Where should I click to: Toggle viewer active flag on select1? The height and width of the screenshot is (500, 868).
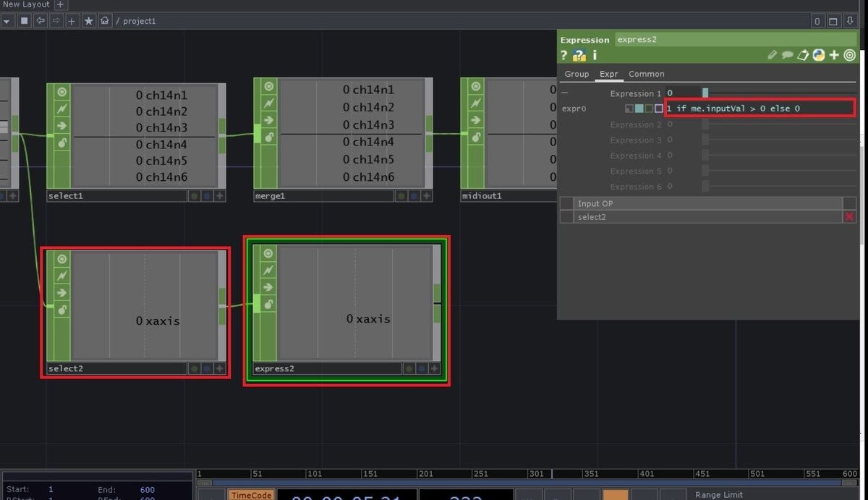[62, 92]
